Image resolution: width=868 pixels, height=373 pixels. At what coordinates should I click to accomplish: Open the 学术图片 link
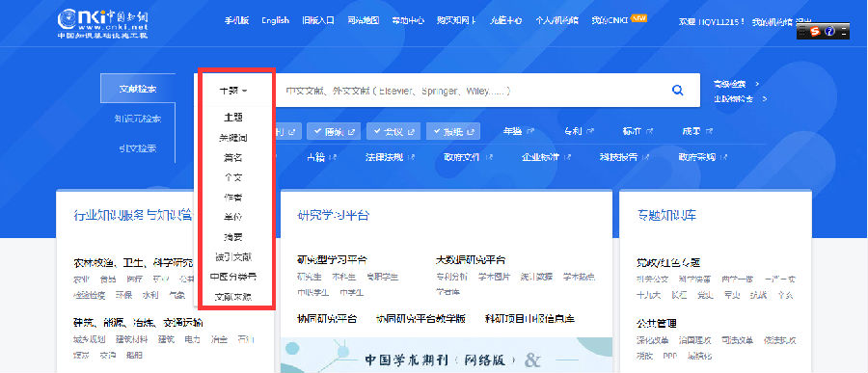(x=495, y=277)
